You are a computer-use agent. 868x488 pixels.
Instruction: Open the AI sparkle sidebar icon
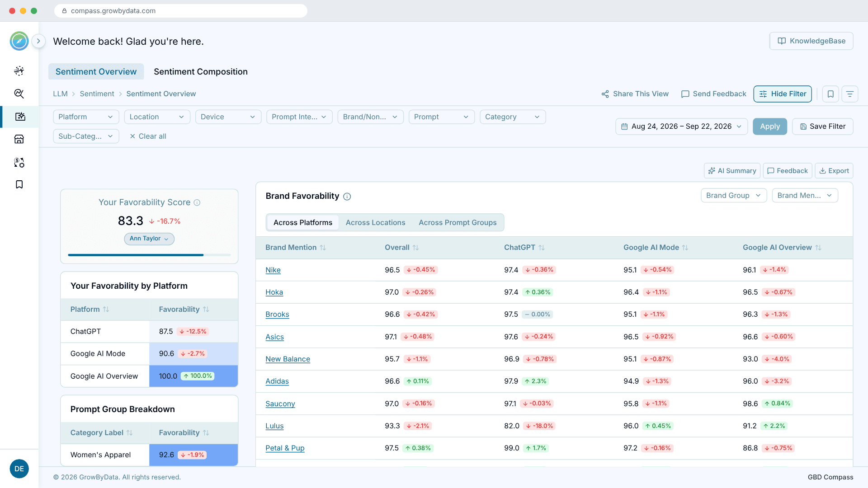pyautogui.click(x=19, y=70)
